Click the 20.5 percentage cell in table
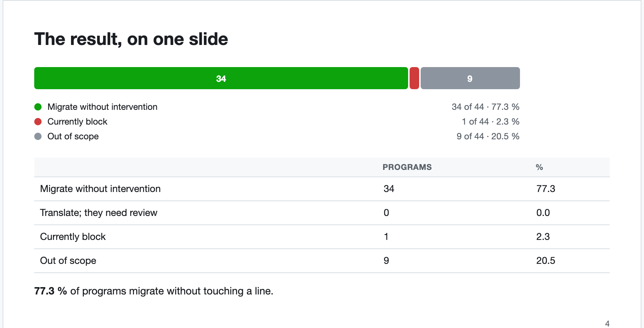Screen dimensions: 644x328 tap(546, 261)
